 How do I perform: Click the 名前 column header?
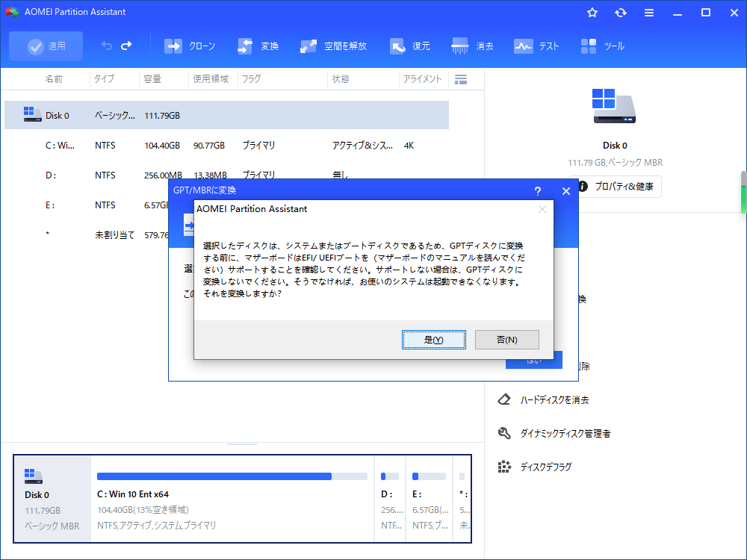pos(54,79)
